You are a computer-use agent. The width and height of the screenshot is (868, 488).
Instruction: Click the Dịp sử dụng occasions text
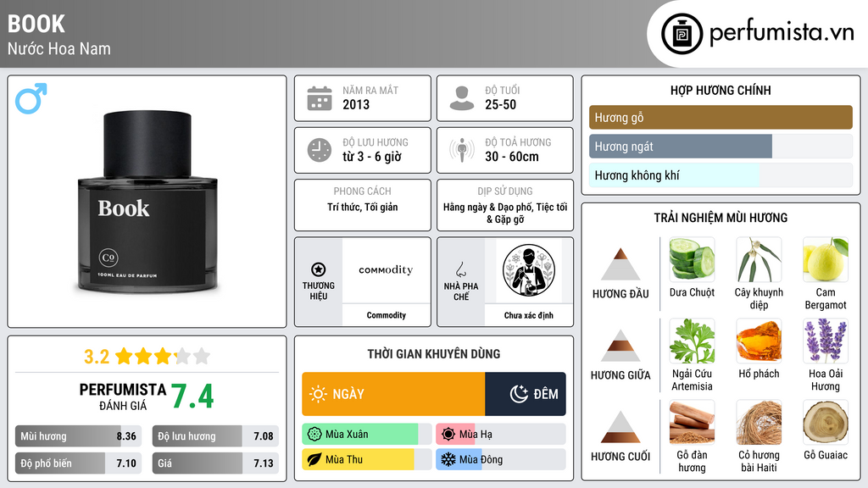[505, 213]
